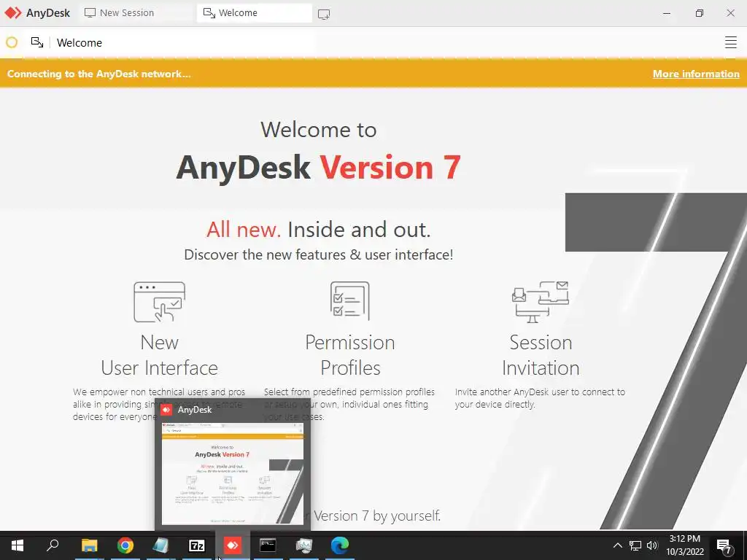Open the system monitor taskbar icon

pyautogui.click(x=304, y=545)
